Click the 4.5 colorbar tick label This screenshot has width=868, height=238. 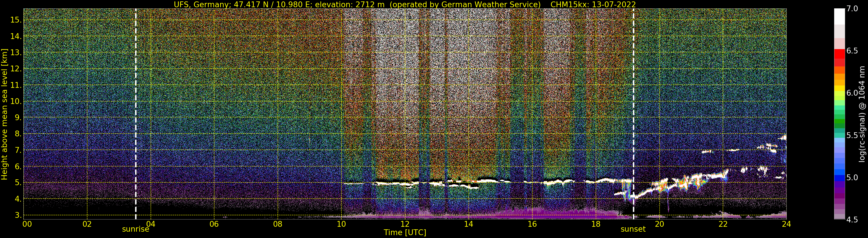(x=852, y=220)
